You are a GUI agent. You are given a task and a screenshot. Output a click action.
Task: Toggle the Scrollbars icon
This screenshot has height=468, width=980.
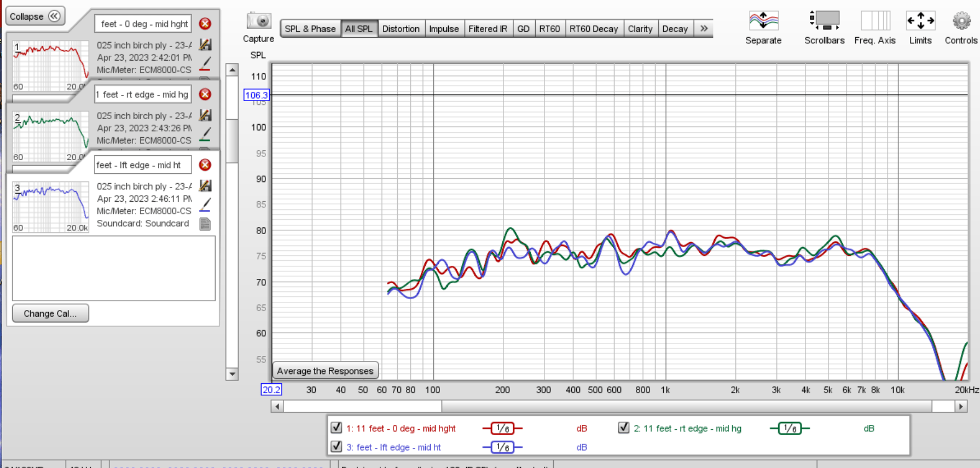coord(825,21)
